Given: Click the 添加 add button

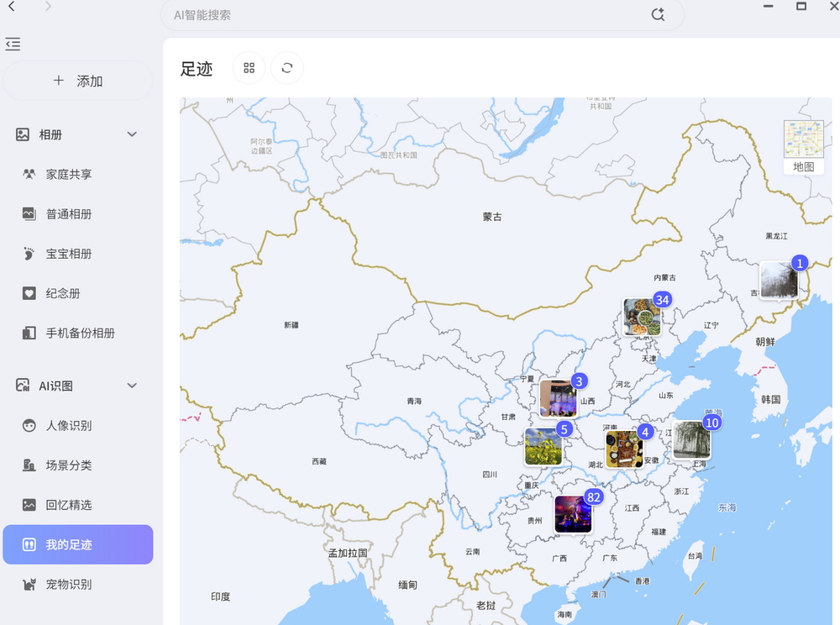Looking at the screenshot, I should 78,81.
